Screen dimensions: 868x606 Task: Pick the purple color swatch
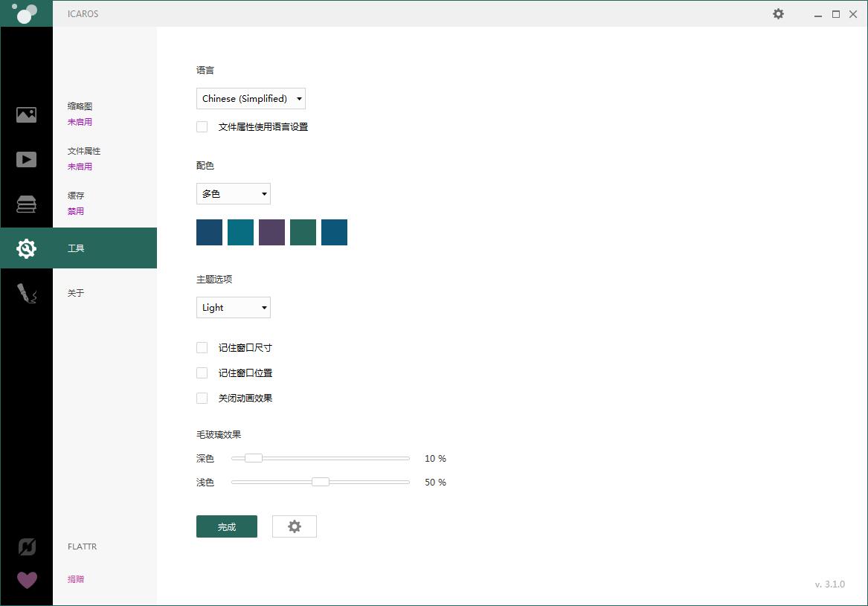pyautogui.click(x=271, y=232)
